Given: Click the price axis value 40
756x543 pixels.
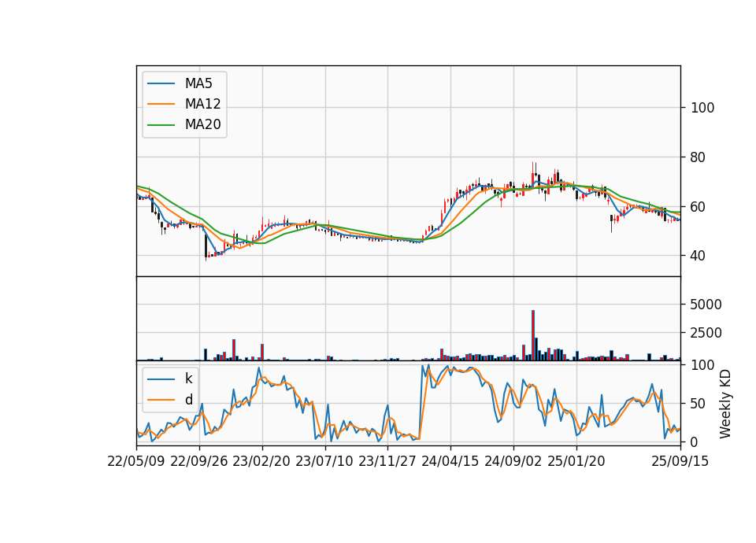Looking at the screenshot, I should (699, 256).
